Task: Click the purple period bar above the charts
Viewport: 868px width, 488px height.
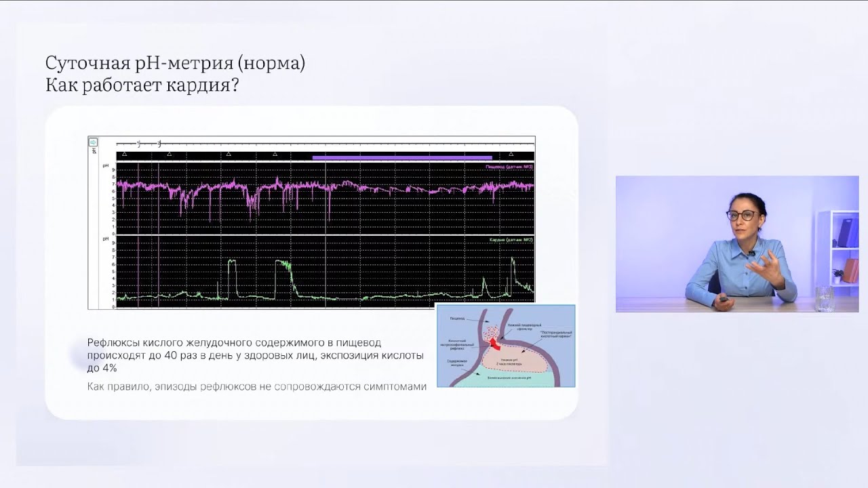Action: [402, 158]
